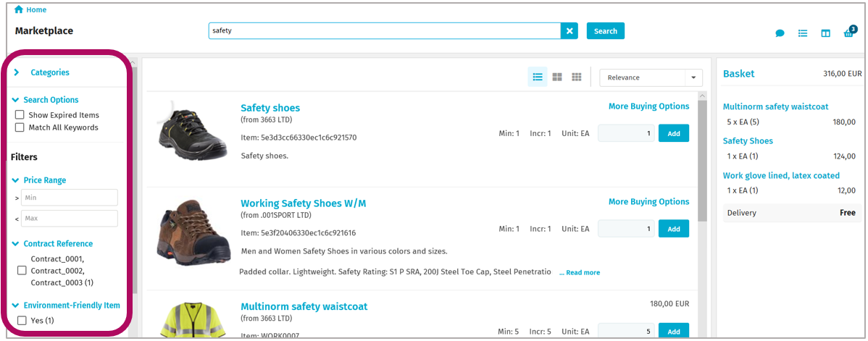Image resolution: width=868 pixels, height=341 pixels.
Task: Click the Basket heading
Action: 738,74
